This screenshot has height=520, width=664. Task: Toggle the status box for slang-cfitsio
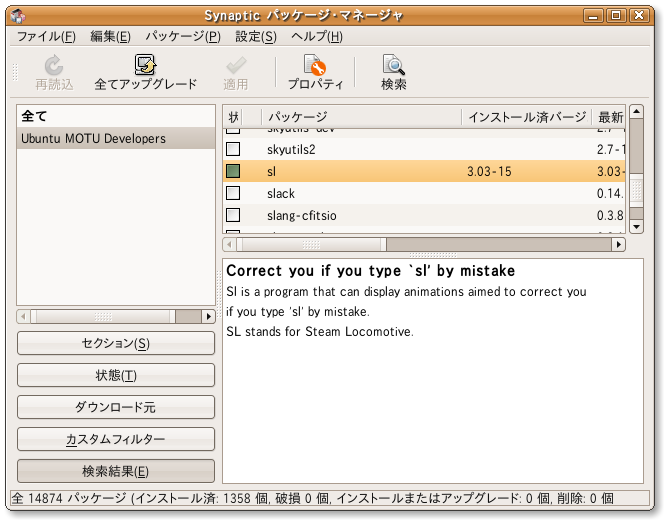[233, 215]
